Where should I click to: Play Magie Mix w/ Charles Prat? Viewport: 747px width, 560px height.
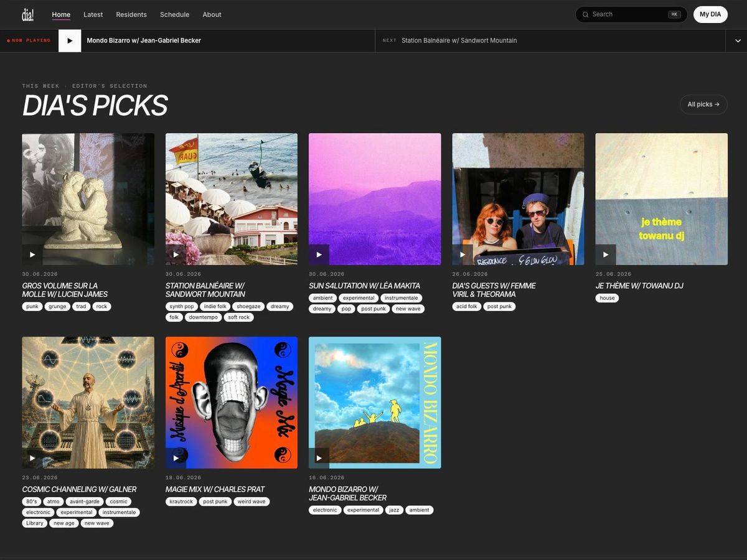click(176, 458)
